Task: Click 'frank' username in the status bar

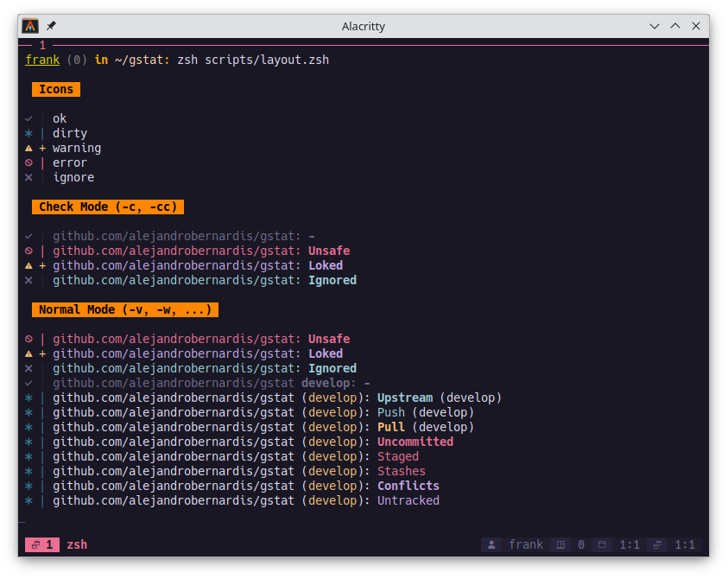Action: (526, 544)
